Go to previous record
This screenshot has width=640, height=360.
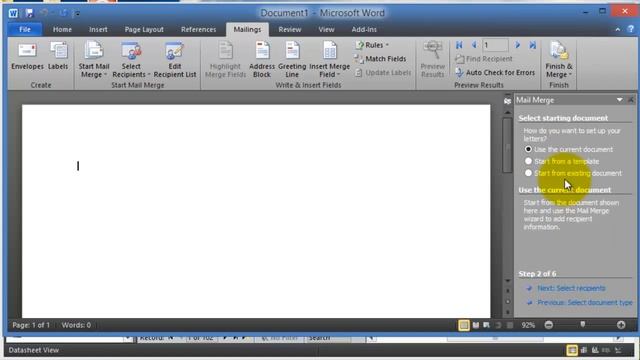point(474,45)
